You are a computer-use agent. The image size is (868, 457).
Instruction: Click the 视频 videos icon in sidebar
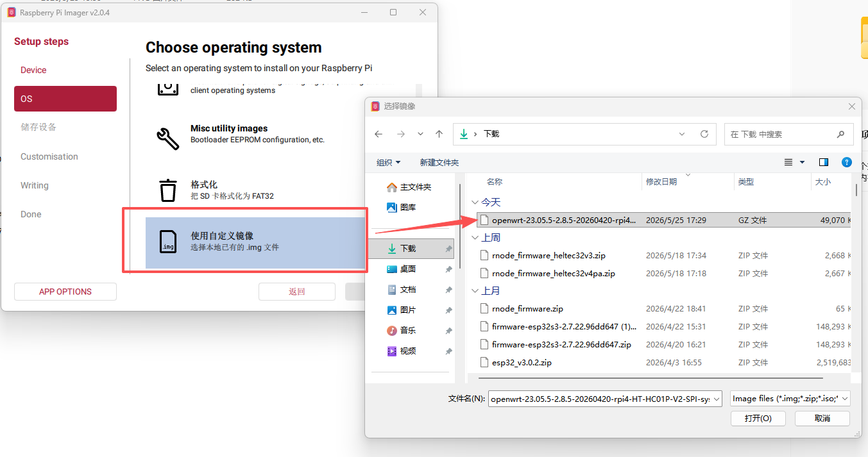tap(392, 351)
